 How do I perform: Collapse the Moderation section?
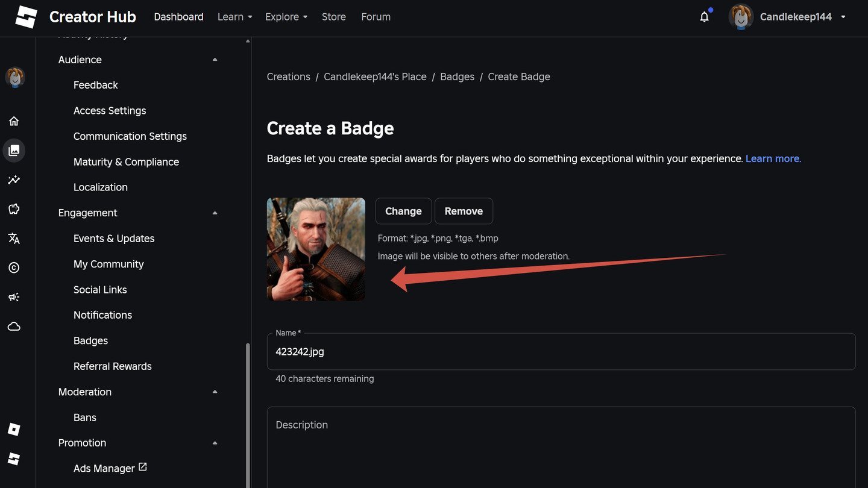click(x=215, y=392)
